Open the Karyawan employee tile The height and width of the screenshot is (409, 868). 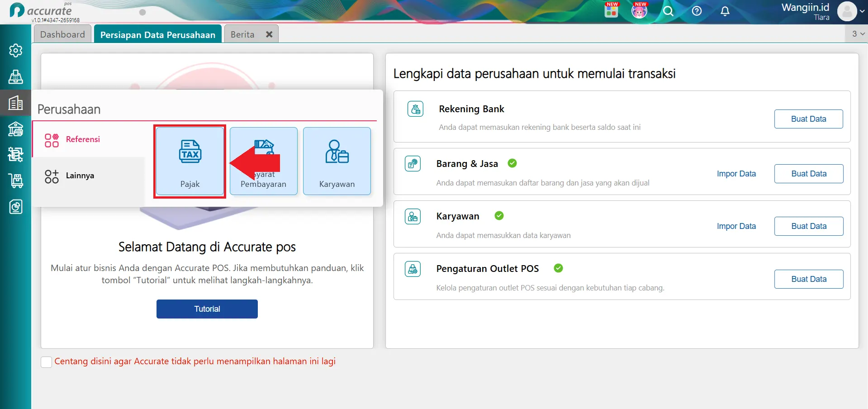[337, 161]
